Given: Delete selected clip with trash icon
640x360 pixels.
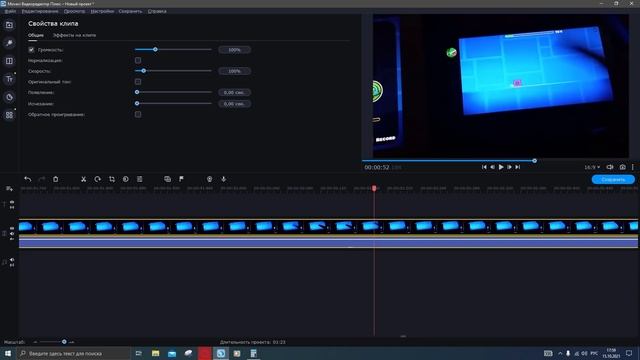Looking at the screenshot, I should [x=56, y=179].
